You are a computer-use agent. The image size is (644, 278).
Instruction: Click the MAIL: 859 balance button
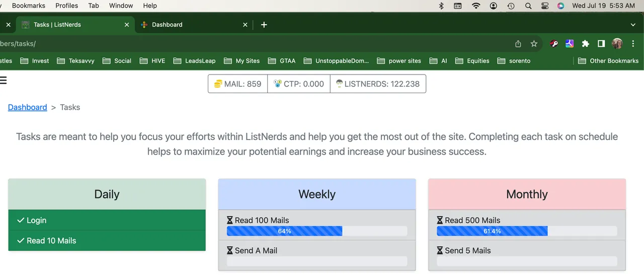[x=237, y=84]
